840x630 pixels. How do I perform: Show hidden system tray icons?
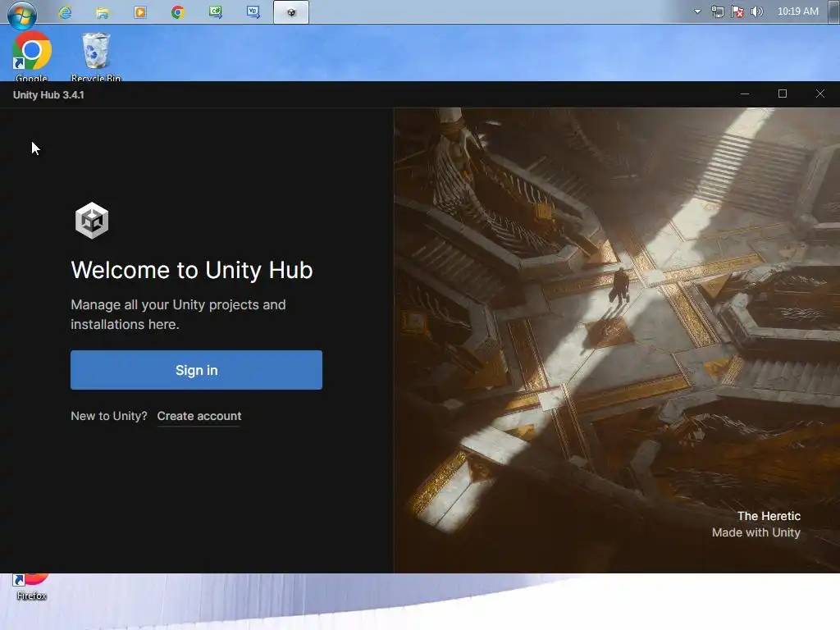click(697, 11)
